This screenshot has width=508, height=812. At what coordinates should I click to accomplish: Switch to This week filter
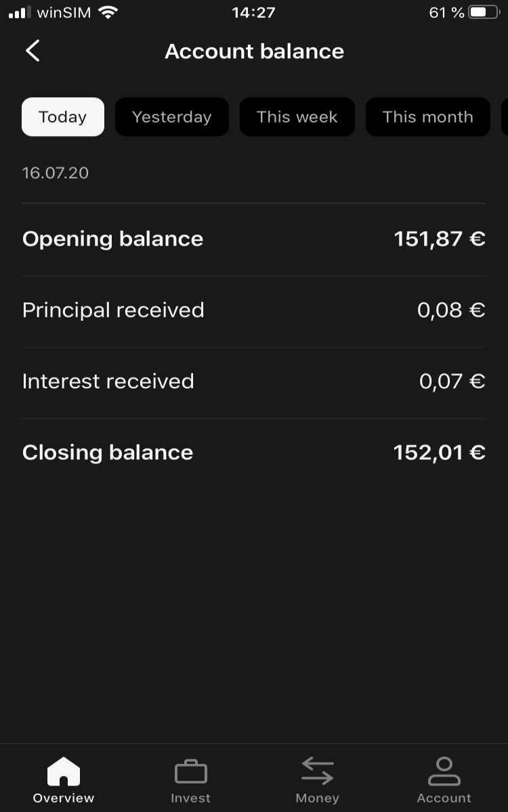coord(297,117)
